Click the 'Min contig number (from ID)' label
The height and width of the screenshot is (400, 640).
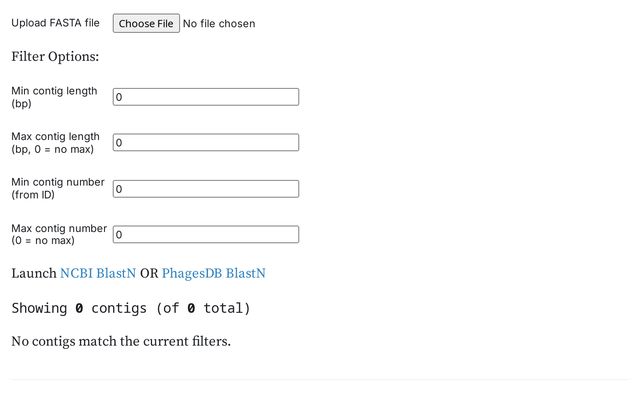tap(57, 188)
